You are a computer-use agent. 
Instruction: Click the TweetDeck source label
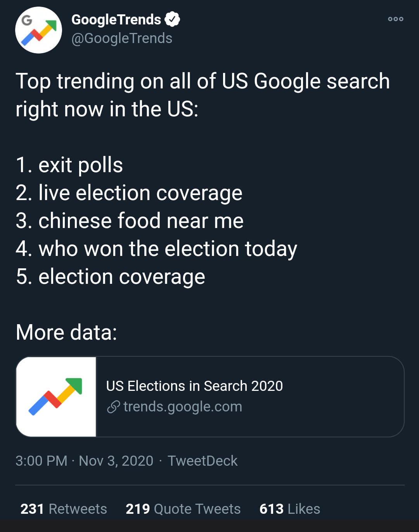pos(202,461)
